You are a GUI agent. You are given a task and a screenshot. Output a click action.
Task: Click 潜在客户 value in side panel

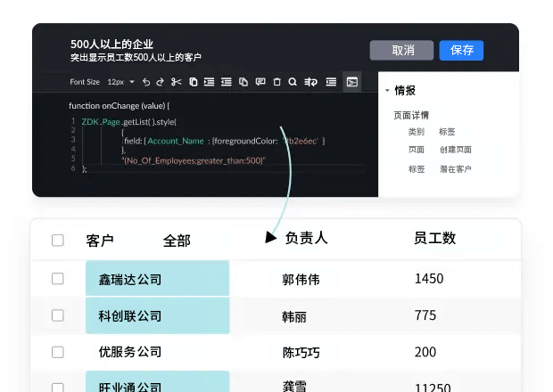pos(456,169)
